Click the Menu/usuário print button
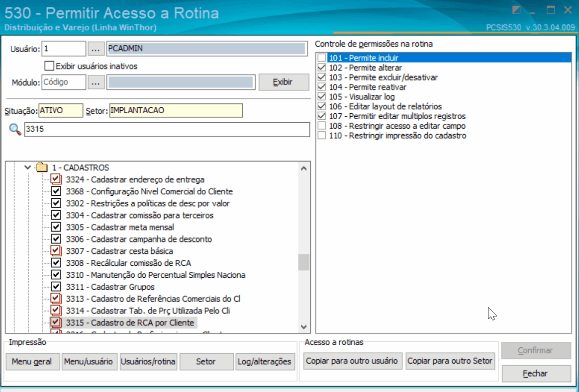 [x=89, y=361]
